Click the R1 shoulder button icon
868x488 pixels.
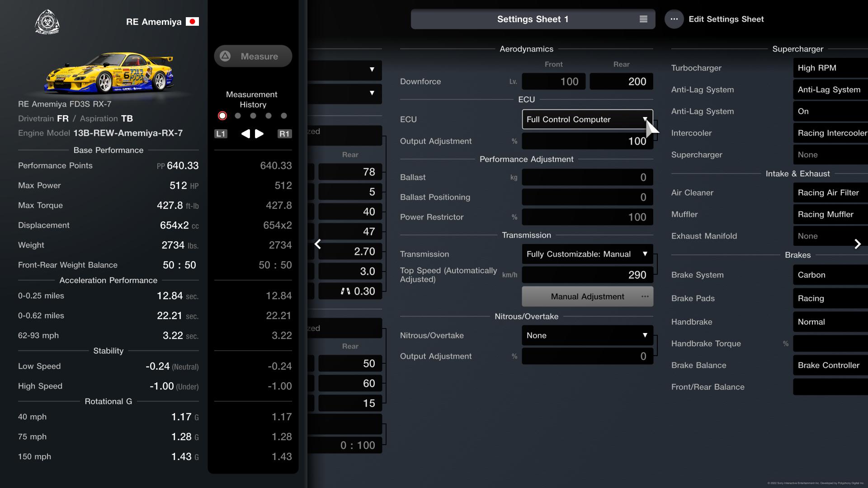tap(284, 134)
